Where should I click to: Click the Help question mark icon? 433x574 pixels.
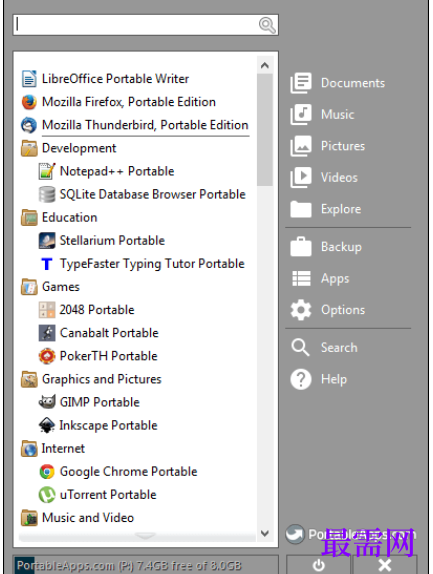pyautogui.click(x=301, y=379)
